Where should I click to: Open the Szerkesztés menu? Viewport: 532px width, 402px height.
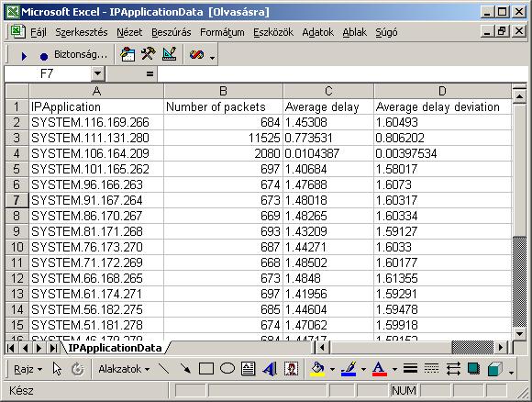point(82,32)
